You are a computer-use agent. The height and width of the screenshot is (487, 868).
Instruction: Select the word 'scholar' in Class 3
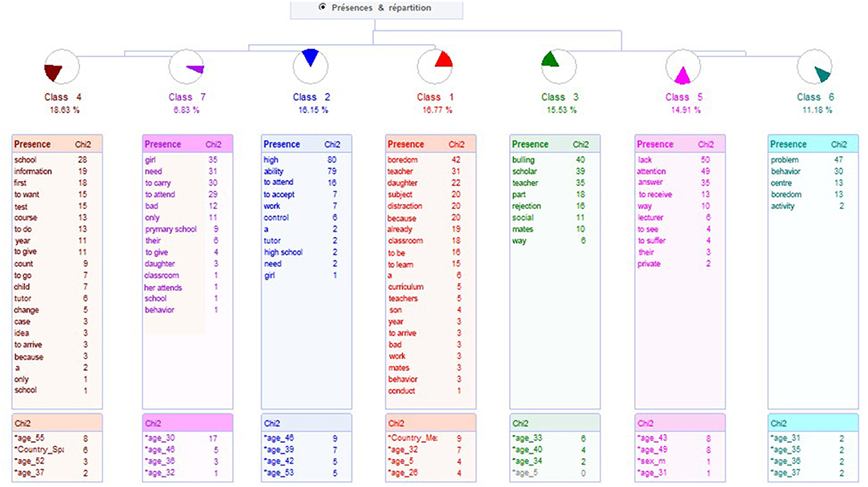(524, 171)
